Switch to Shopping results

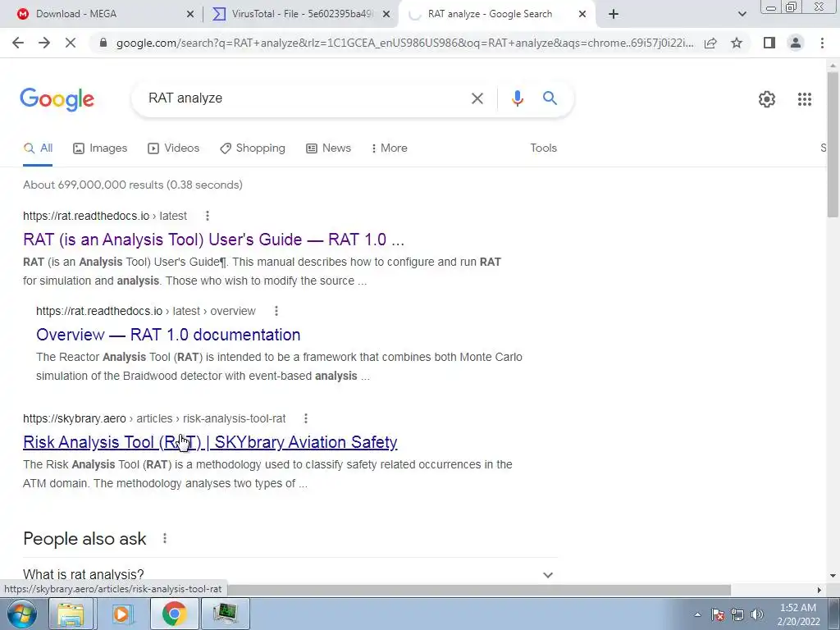tap(253, 148)
